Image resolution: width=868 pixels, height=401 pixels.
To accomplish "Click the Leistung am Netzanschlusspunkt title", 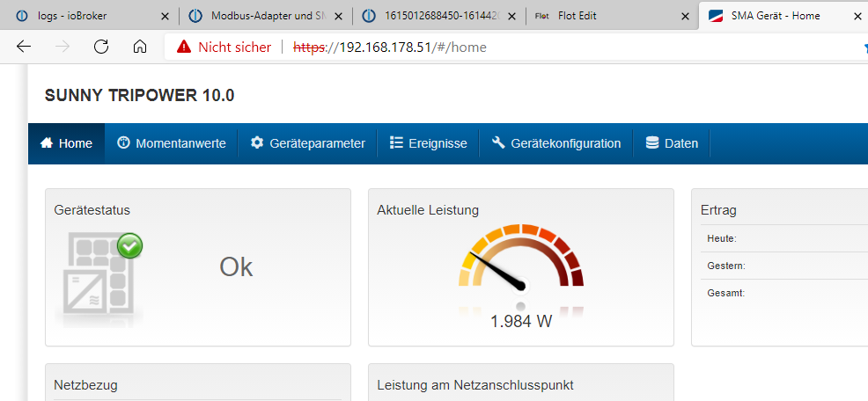I will click(x=475, y=385).
